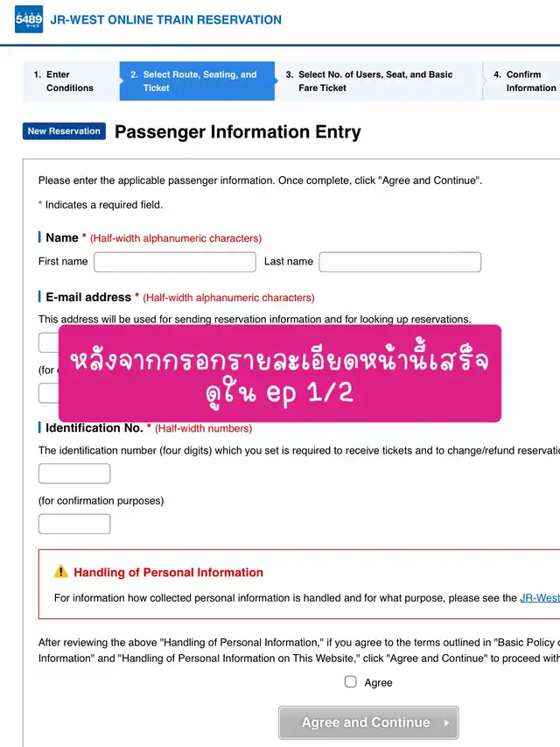Submit with the Agree and Continue button
This screenshot has height=747, width=560.
point(368,722)
